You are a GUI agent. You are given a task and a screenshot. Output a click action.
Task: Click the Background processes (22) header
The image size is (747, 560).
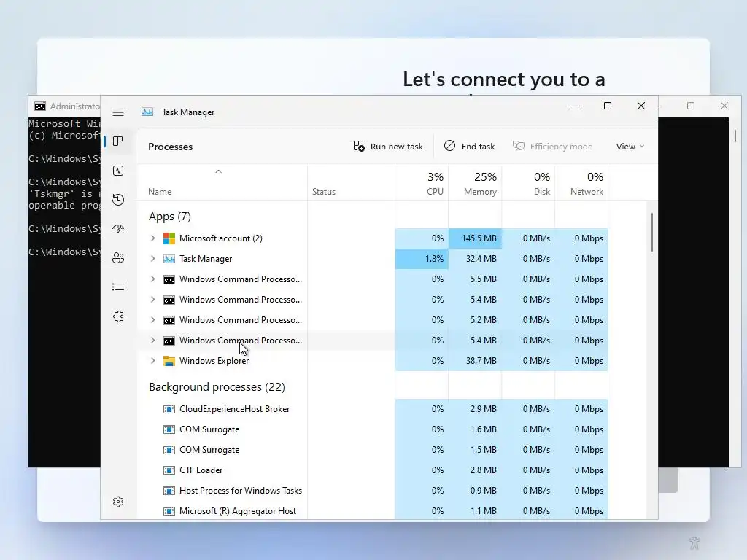click(217, 387)
